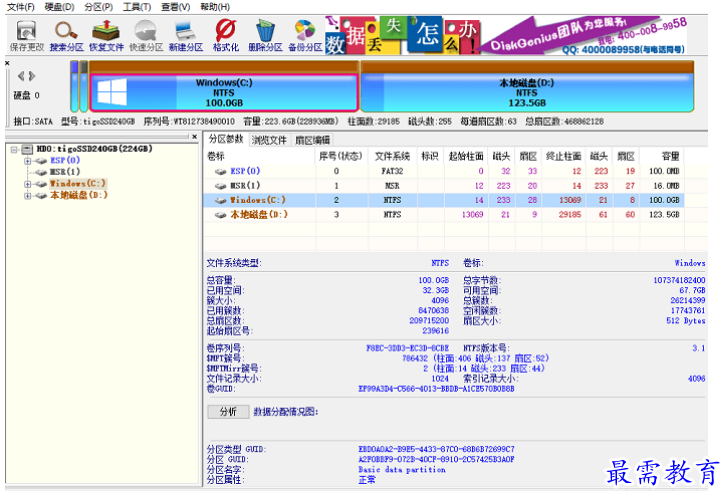The width and height of the screenshot is (728, 504).
Task: Select the 快速分区 quick partition icon
Action: 146,36
